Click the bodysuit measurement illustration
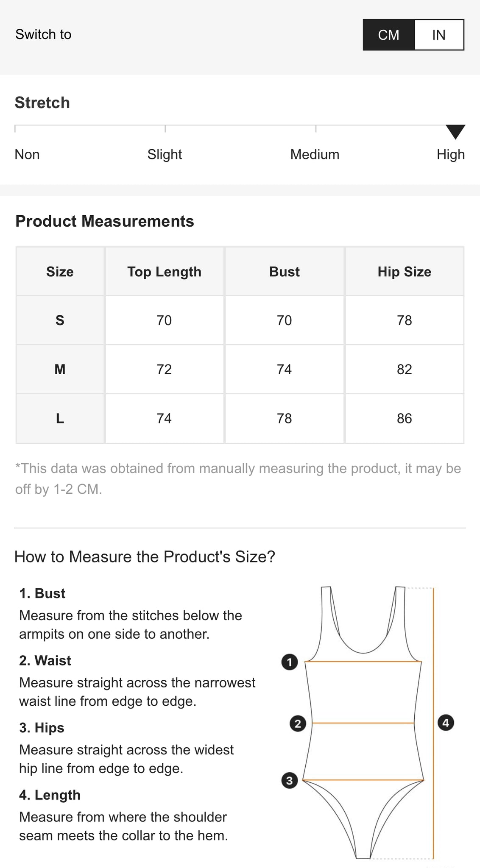Image resolution: width=480 pixels, height=868 pixels. coord(368,723)
